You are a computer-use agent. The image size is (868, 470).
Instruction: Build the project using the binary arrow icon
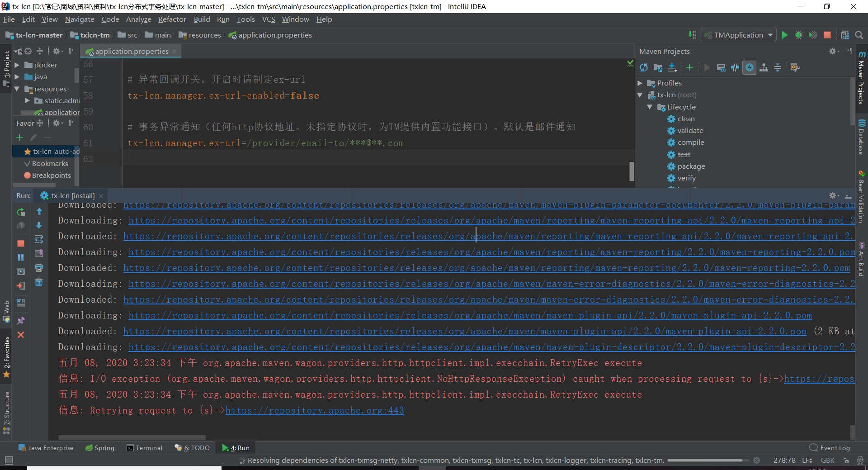693,35
